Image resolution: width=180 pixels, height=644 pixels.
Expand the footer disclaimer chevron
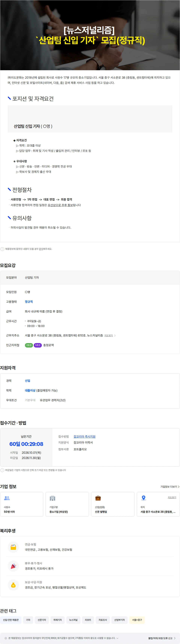point(117,638)
